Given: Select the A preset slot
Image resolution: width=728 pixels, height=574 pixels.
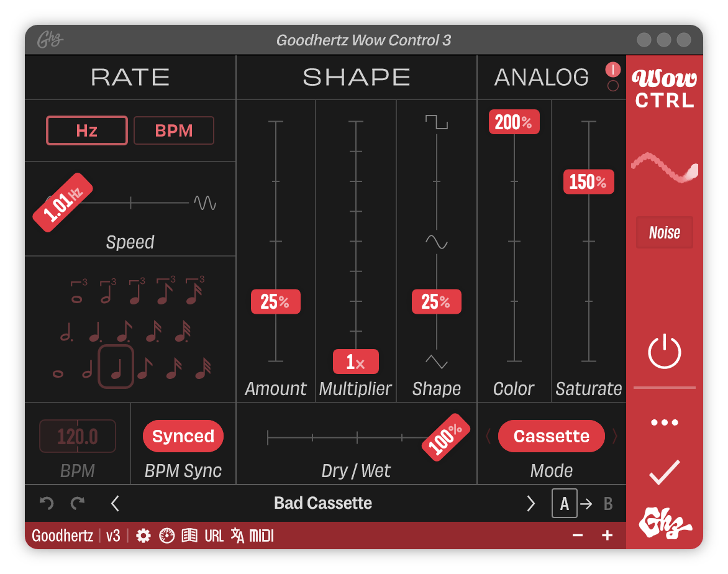Looking at the screenshot, I should click(x=564, y=503).
